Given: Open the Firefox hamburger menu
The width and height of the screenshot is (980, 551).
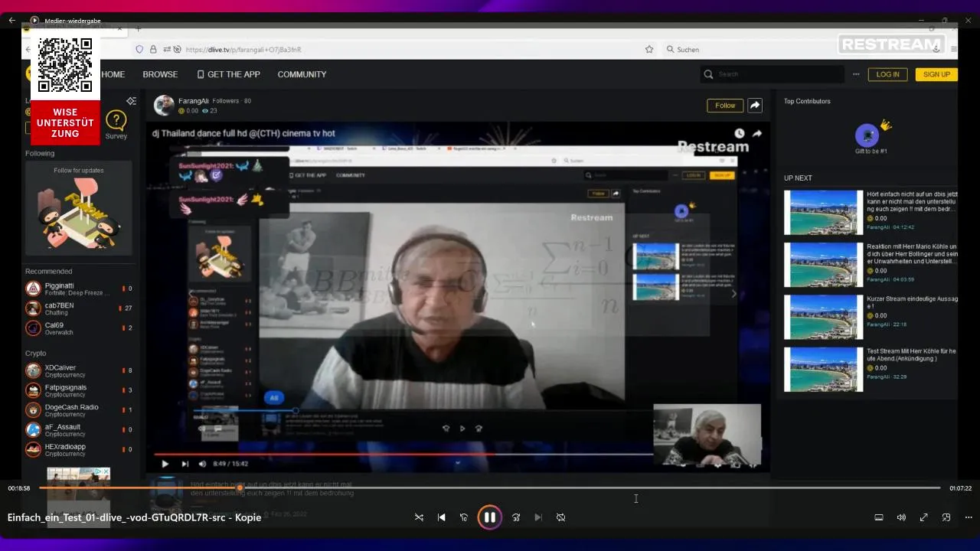Looking at the screenshot, I should pos(954,49).
